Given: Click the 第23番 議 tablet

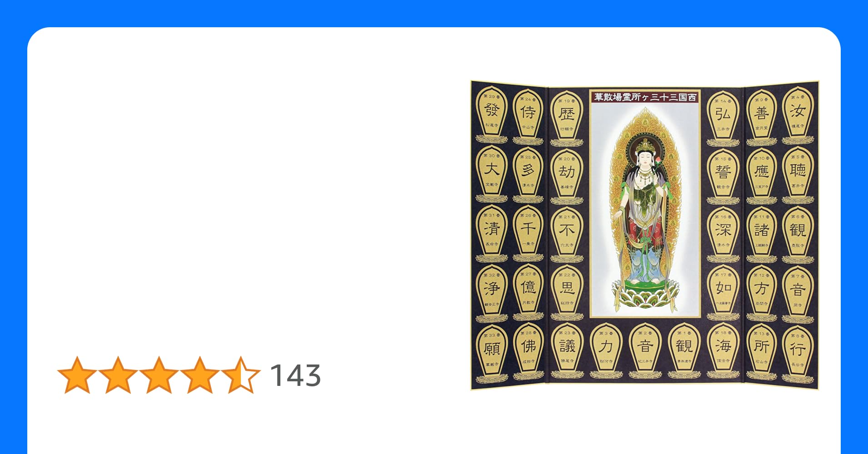Looking at the screenshot, I should pyautogui.click(x=567, y=350).
